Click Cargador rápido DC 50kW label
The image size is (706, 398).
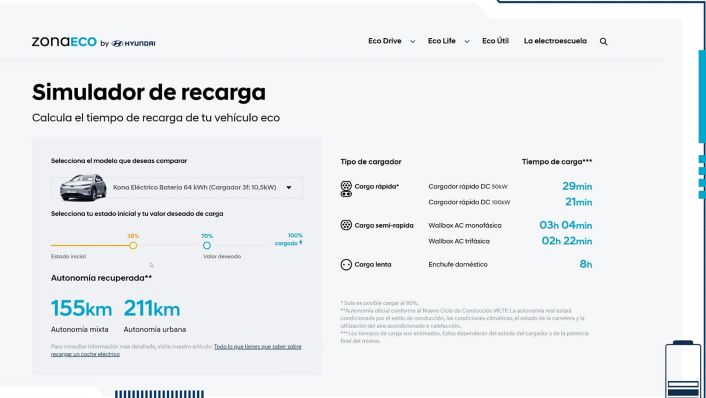[x=468, y=186]
